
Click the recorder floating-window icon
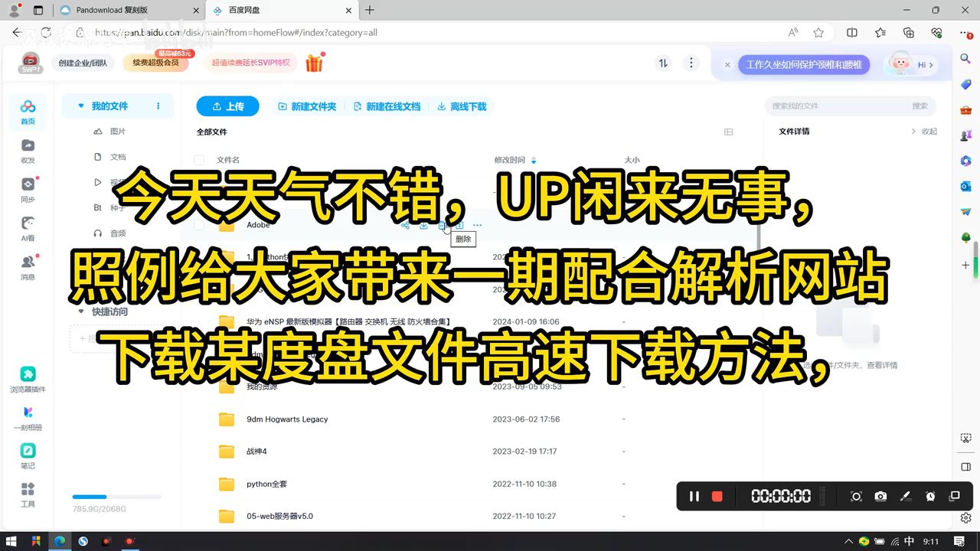(954, 496)
